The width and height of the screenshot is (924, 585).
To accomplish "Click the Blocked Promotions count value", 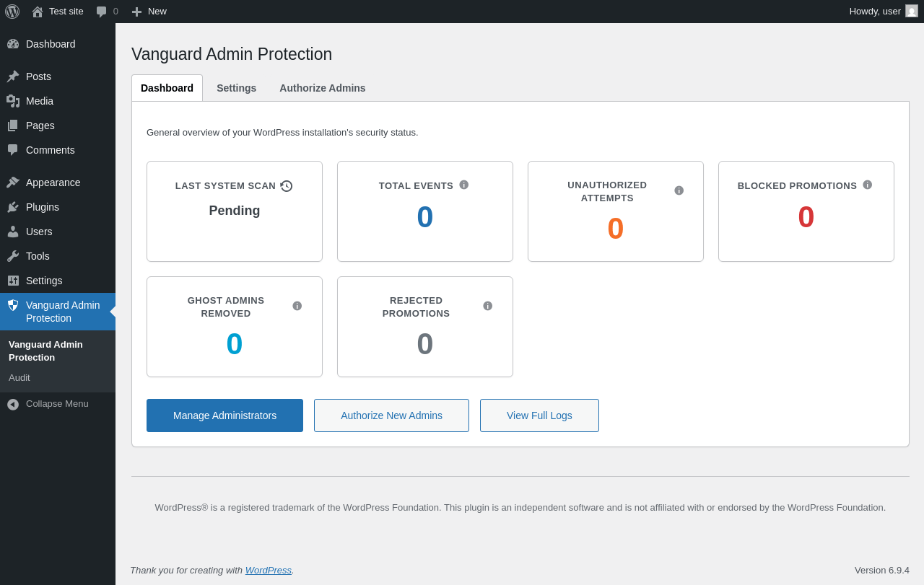I will click(806, 217).
